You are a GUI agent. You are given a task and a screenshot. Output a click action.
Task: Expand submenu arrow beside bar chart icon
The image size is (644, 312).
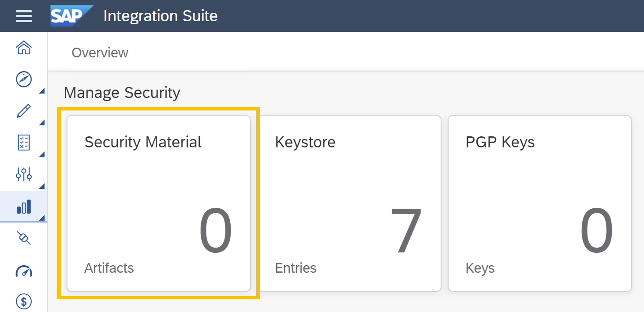click(x=42, y=218)
